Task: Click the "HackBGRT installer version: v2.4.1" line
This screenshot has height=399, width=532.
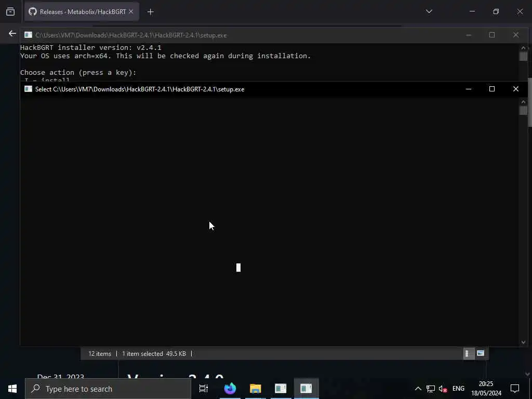Action: 90,47
